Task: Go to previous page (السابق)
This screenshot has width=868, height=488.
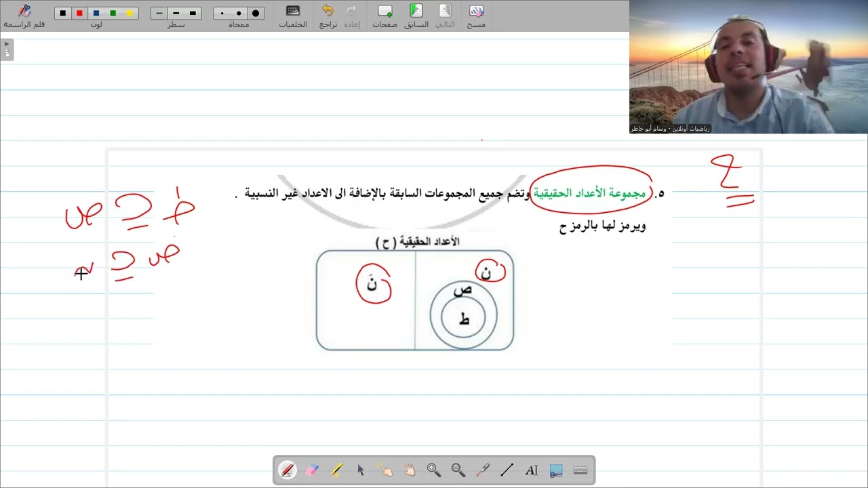Action: 416,16
